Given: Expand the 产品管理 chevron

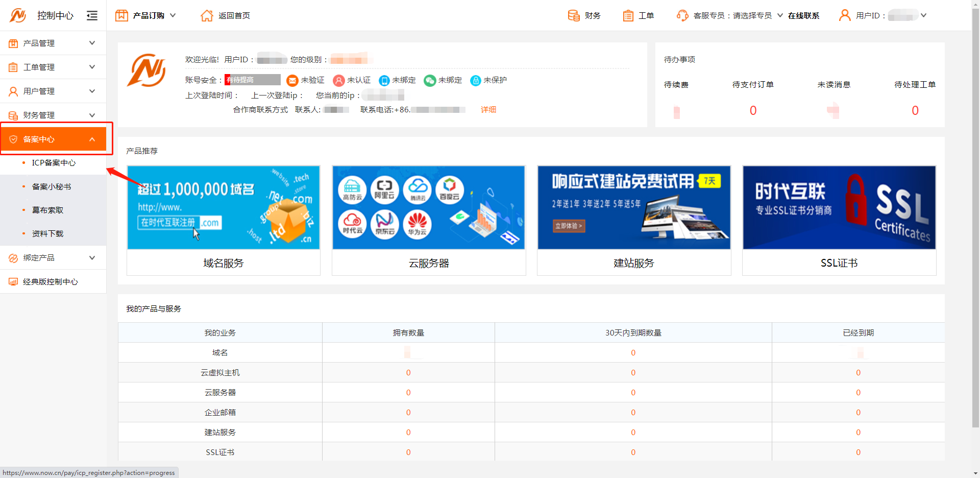Looking at the screenshot, I should (x=92, y=43).
